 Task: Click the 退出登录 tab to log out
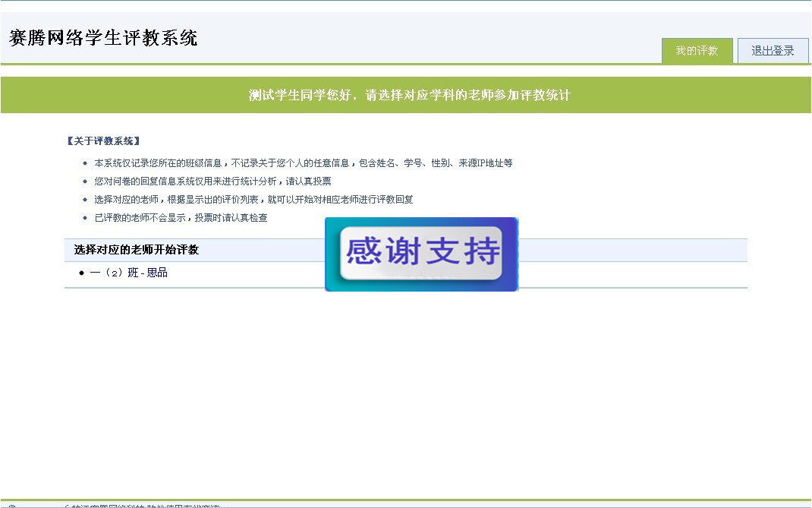[x=773, y=51]
